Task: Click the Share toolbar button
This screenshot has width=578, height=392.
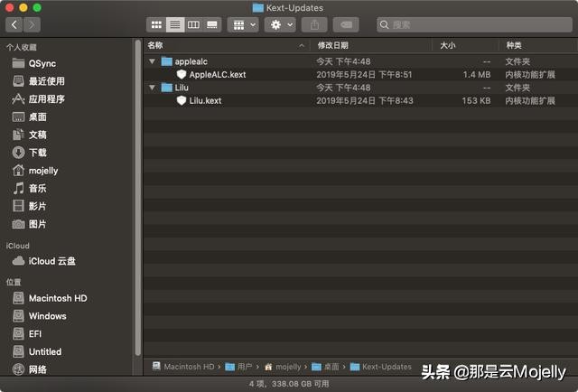Action: (314, 24)
